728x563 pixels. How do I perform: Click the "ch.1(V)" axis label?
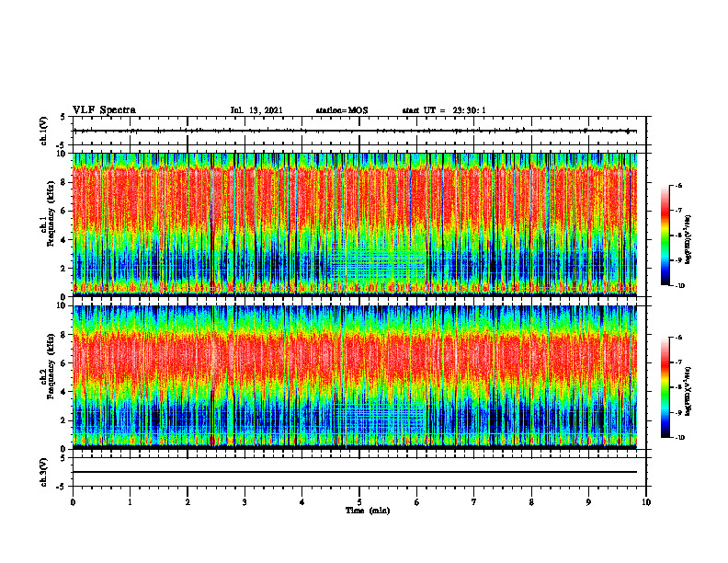[x=44, y=131]
